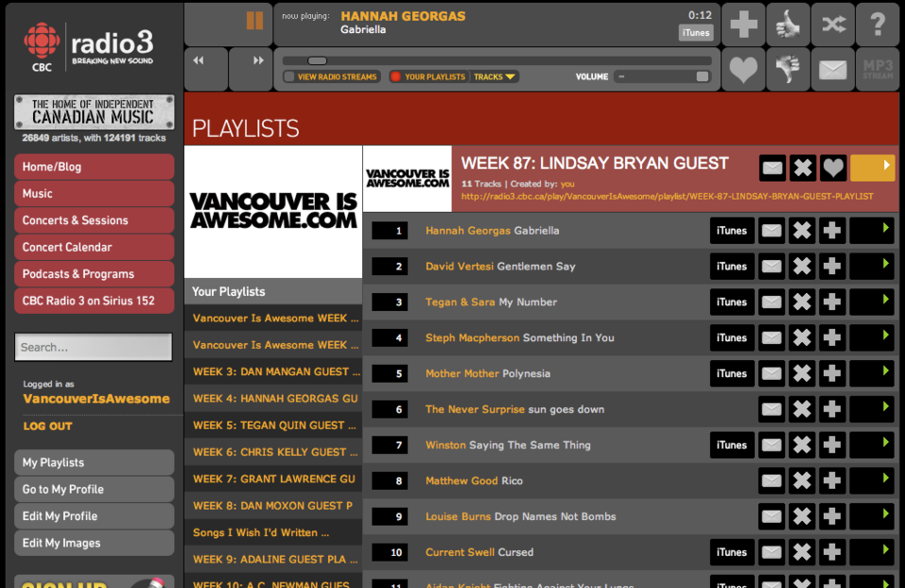Remove Winston Saying The Same Thing track
The image size is (905, 588).
801,446
